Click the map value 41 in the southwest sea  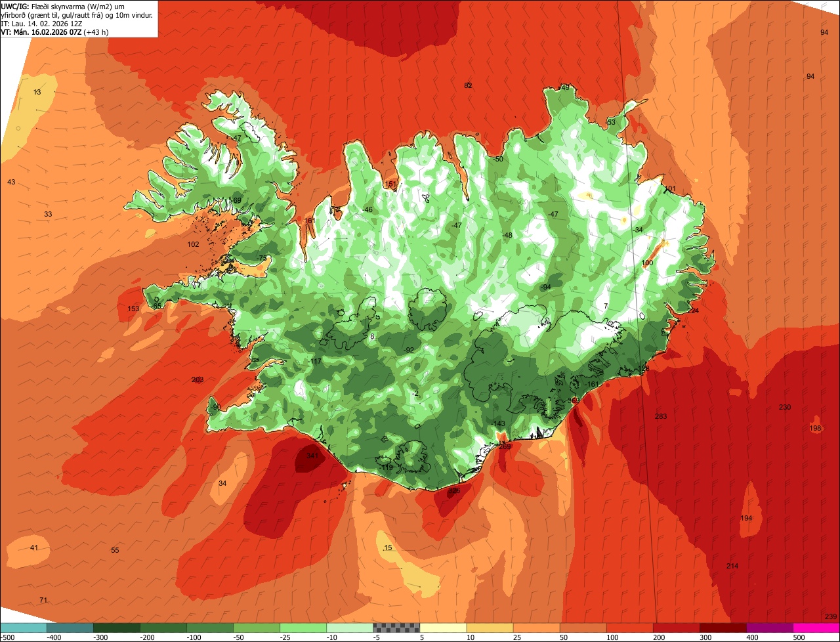tap(35, 548)
